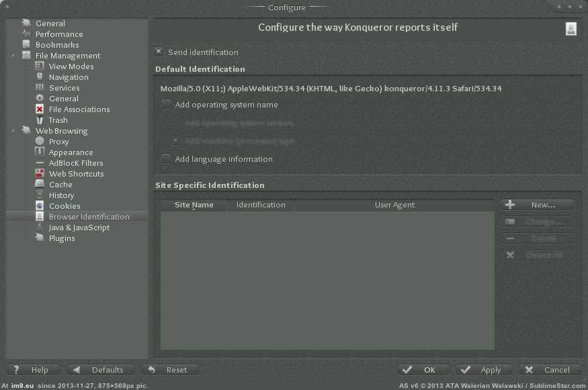
Task: Click the red File Associations icon
Action: click(x=40, y=109)
